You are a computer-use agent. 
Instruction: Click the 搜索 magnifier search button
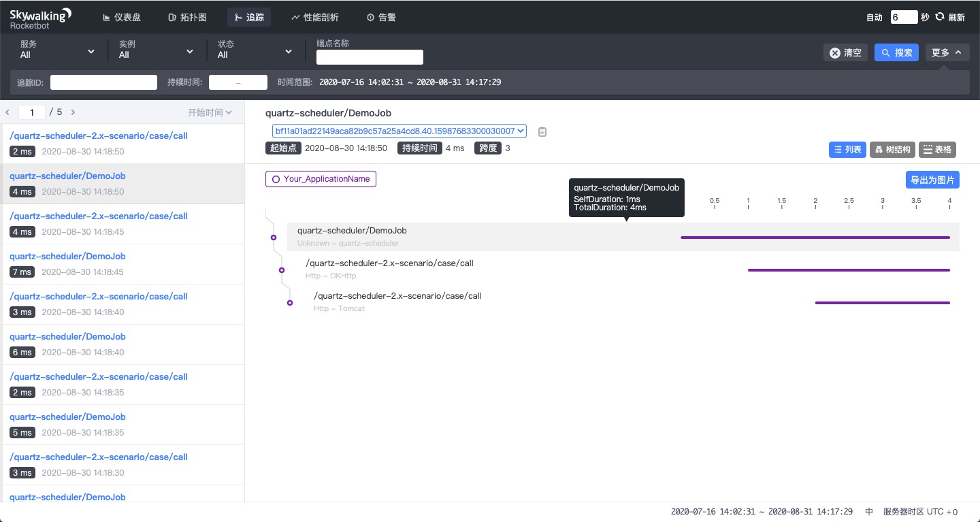click(896, 52)
